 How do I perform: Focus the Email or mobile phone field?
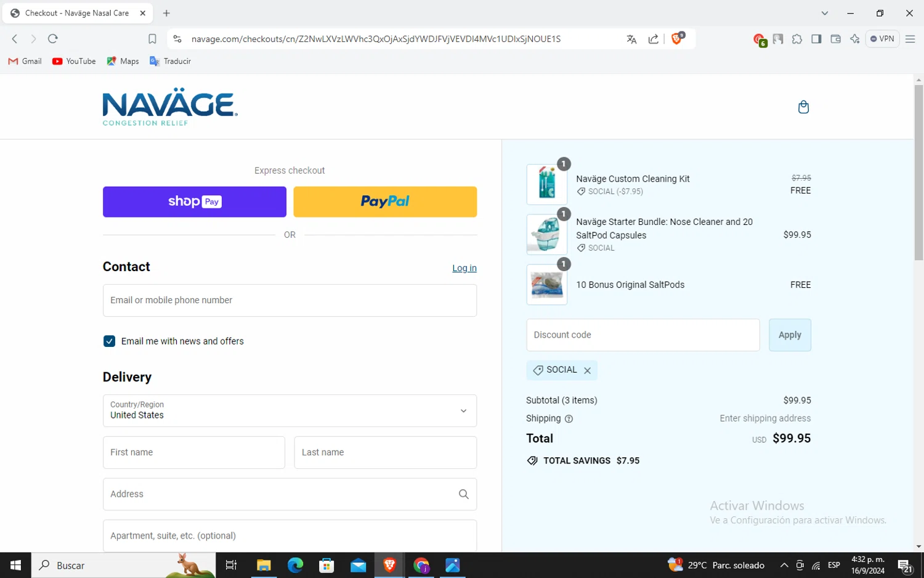[x=290, y=301]
